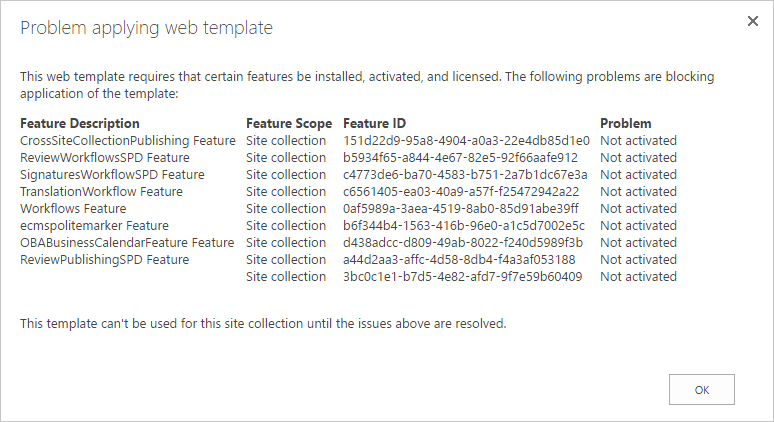774x422 pixels.
Task: Click the Feature Scope column header
Action: [x=288, y=124]
